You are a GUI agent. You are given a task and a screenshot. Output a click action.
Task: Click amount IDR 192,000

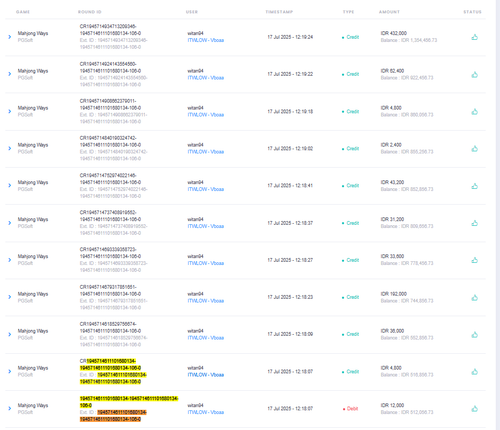click(394, 294)
